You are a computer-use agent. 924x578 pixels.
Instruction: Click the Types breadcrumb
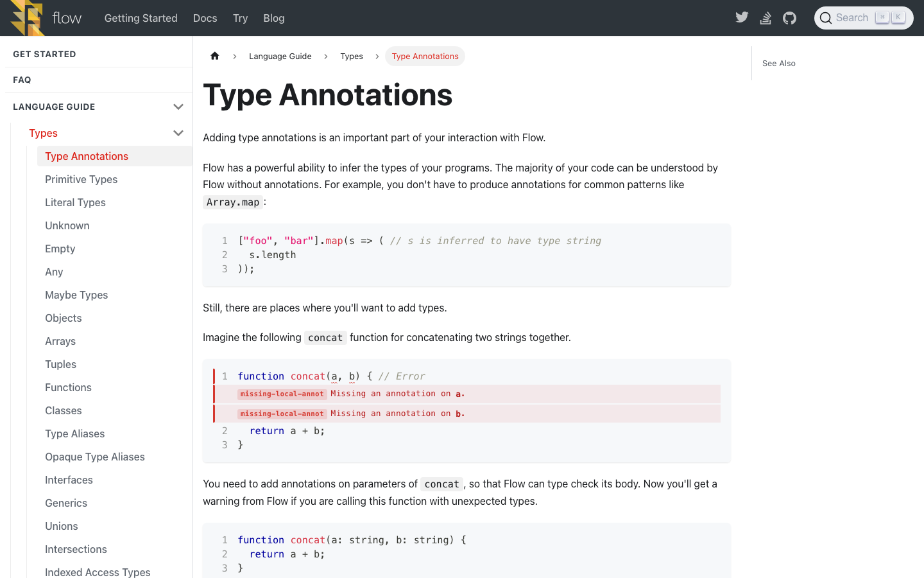click(x=352, y=57)
